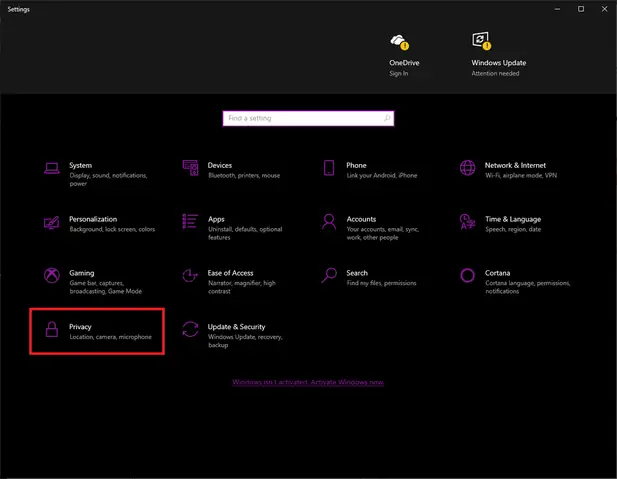Click 'Cortana language, permissions, notifications' description
617x479 pixels.
[527, 287]
